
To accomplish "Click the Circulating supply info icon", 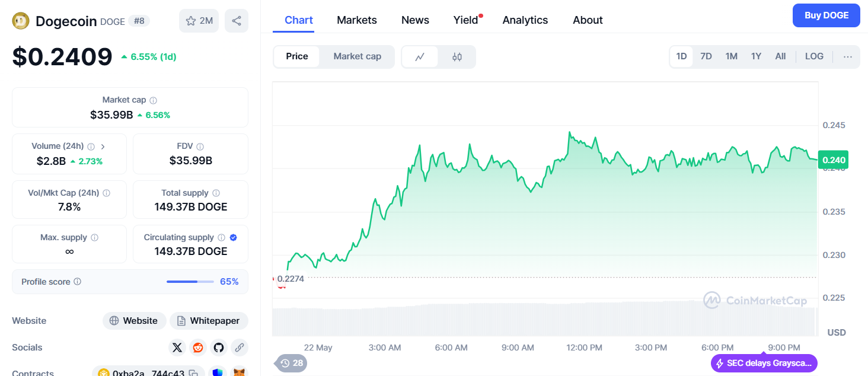I will pyautogui.click(x=221, y=238).
